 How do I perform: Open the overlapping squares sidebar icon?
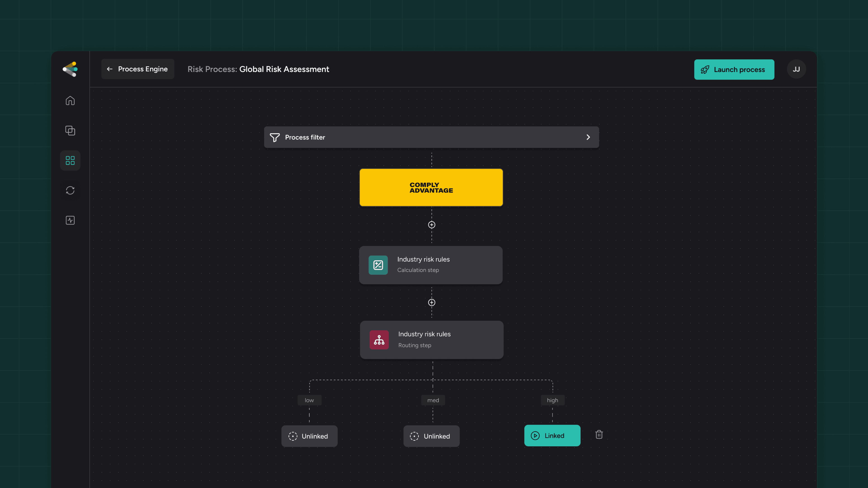tap(70, 130)
